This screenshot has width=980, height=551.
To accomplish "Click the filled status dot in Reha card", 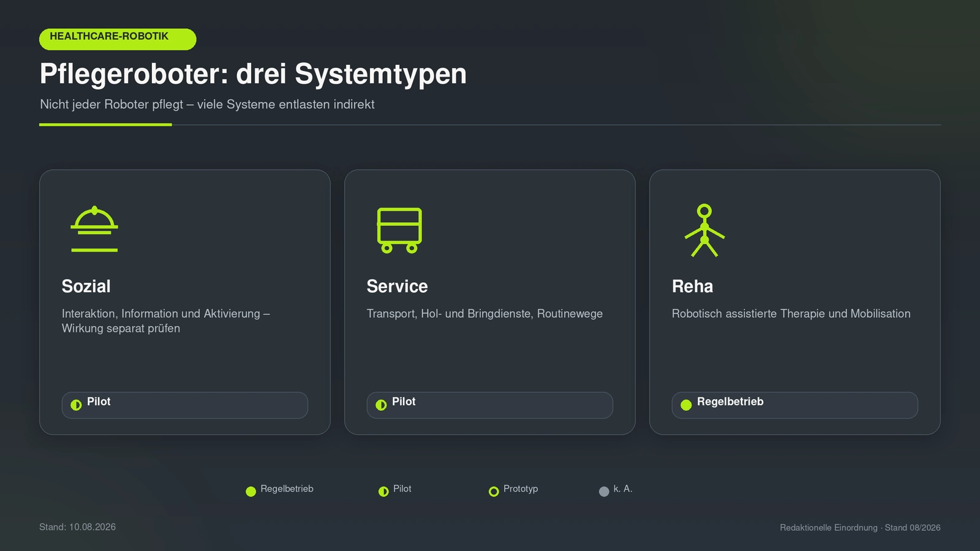I will (x=686, y=405).
